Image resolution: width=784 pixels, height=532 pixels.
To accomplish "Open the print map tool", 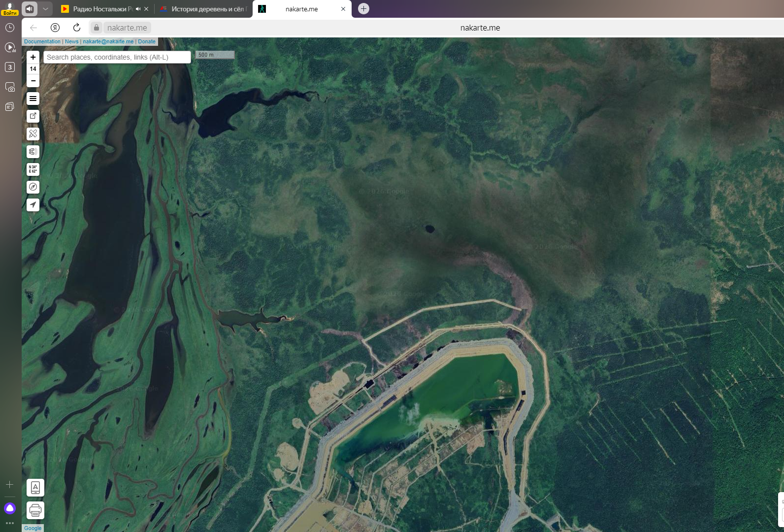I will point(35,510).
